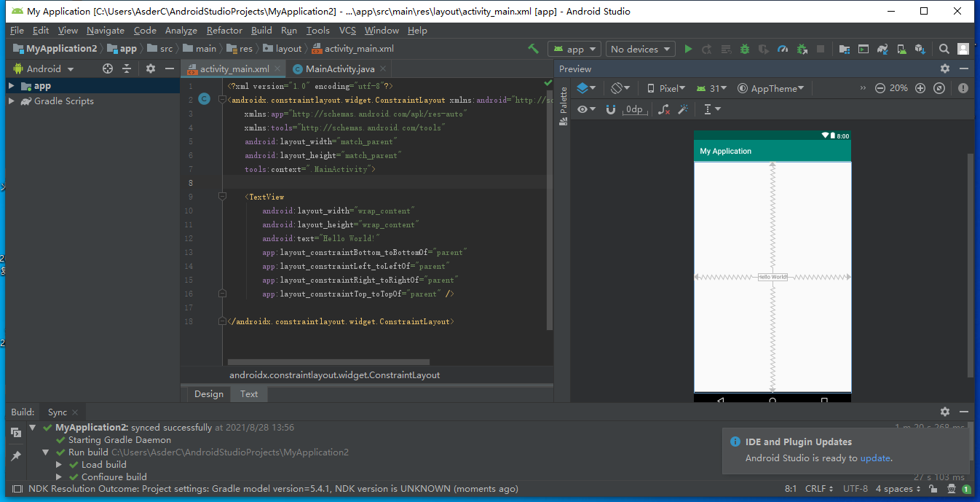Click the scroll-from-source target icon in Project panel
The height and width of the screenshot is (502, 980).
108,68
